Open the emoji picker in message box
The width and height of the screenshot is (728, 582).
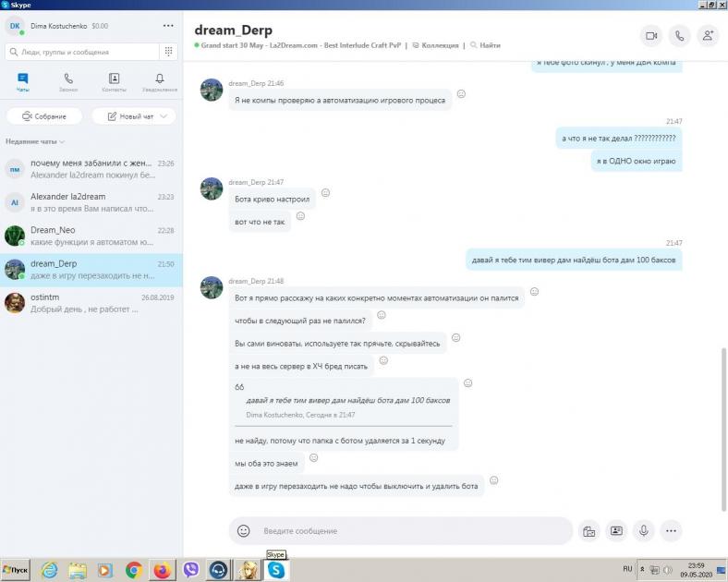click(244, 531)
